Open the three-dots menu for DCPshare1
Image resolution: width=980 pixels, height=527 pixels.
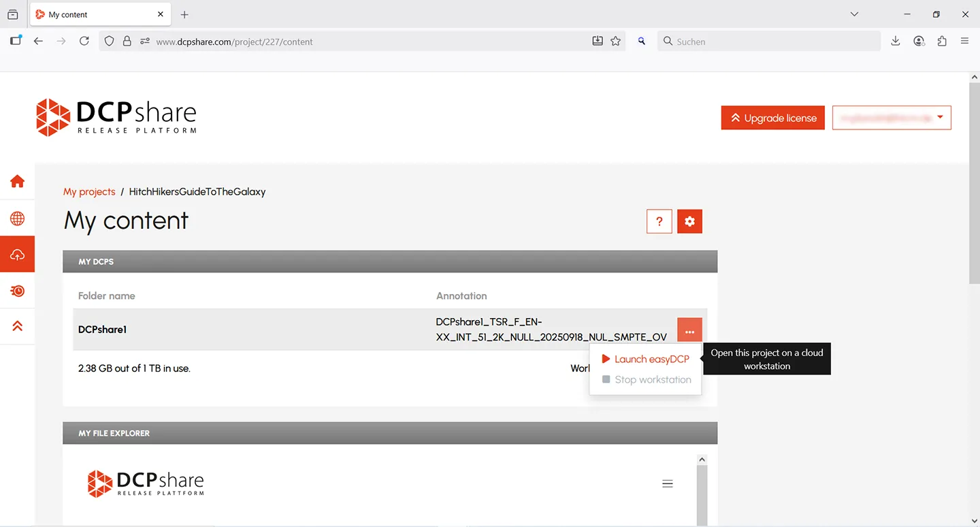(689, 332)
